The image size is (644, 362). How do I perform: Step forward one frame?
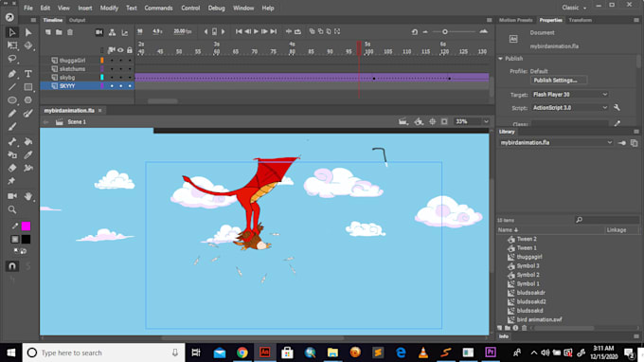point(264,31)
